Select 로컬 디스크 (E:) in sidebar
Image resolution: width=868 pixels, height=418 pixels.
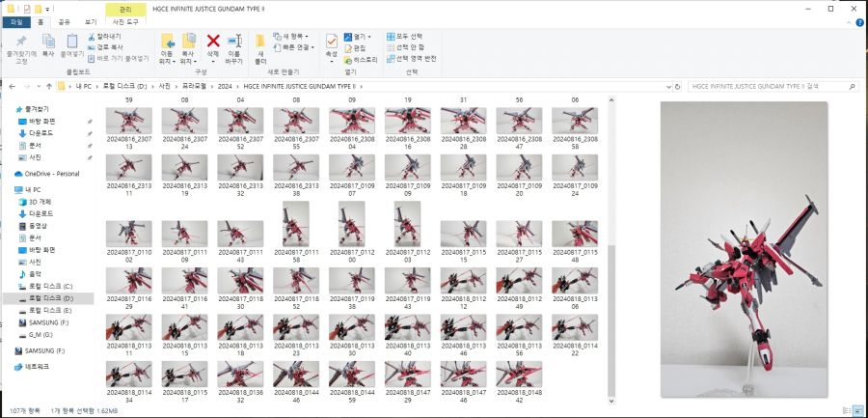coord(44,311)
